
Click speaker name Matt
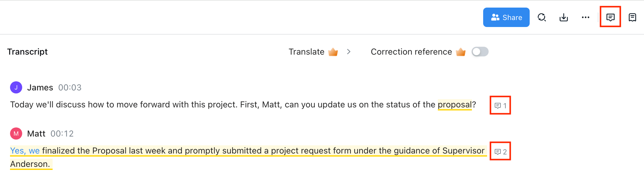(x=36, y=133)
